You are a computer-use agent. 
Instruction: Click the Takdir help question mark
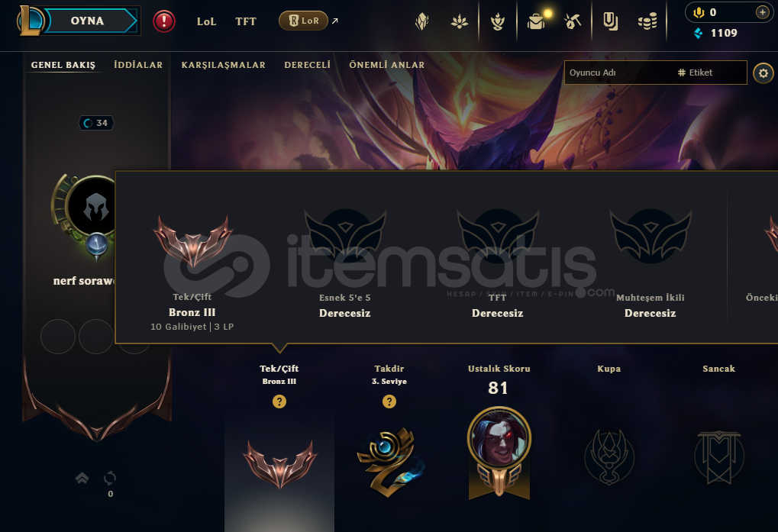[x=389, y=401]
